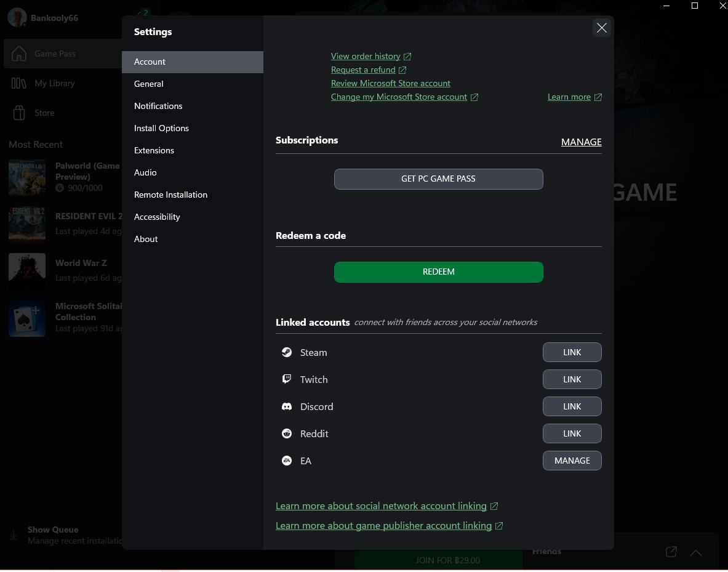Go to the Extensions settings tab
Viewport: 728px width, 572px height.
coord(192,151)
